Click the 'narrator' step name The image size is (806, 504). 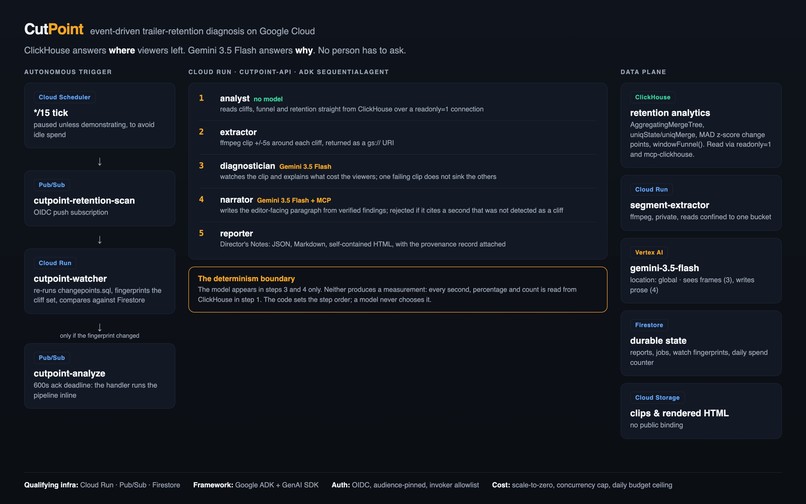pos(236,200)
